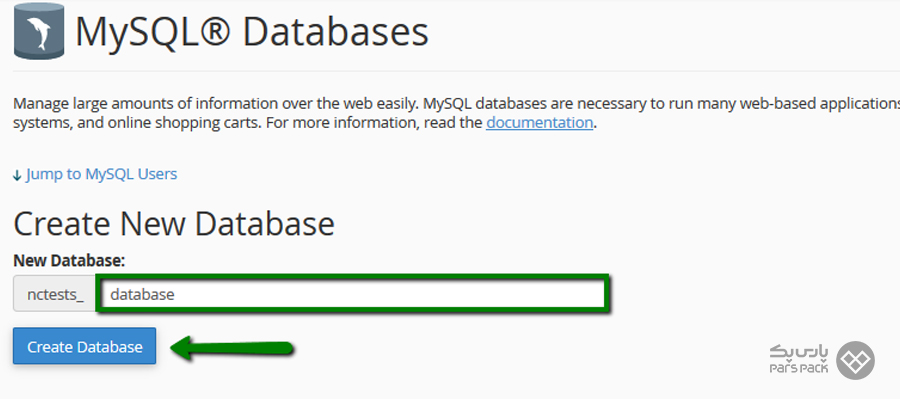
Task: Click the New Database: field label
Action: click(69, 261)
